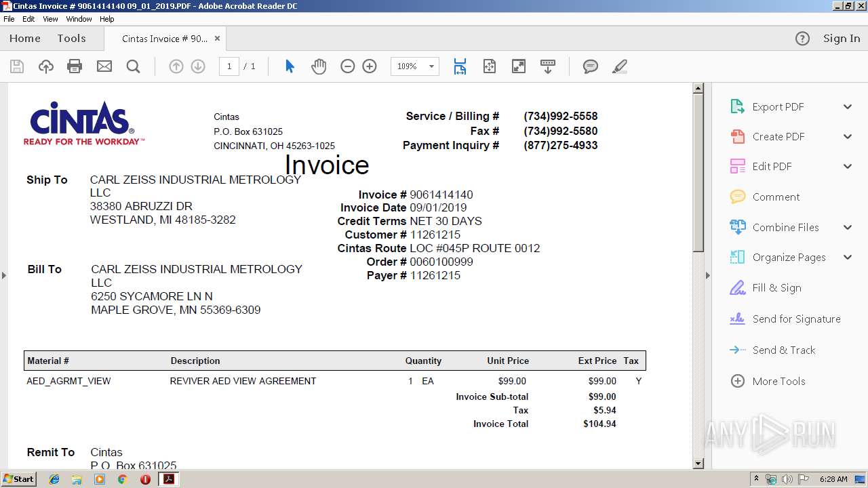
Task: Print the invoice document
Action: [x=75, y=66]
